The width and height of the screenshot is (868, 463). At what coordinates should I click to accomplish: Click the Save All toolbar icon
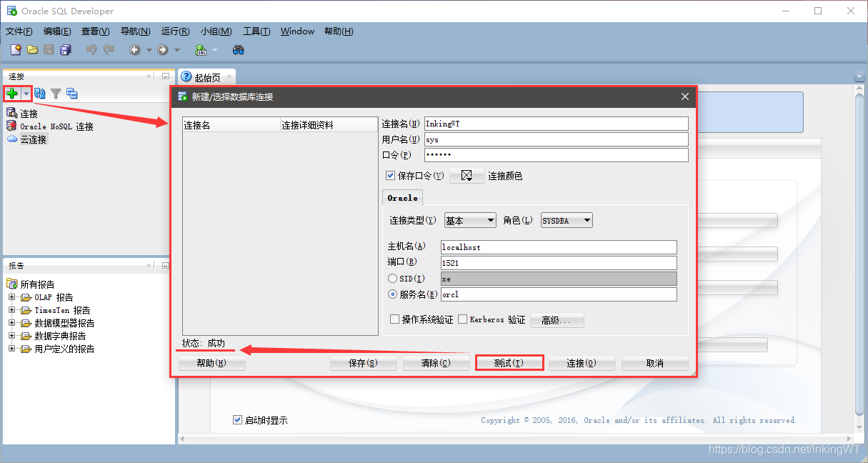(66, 50)
